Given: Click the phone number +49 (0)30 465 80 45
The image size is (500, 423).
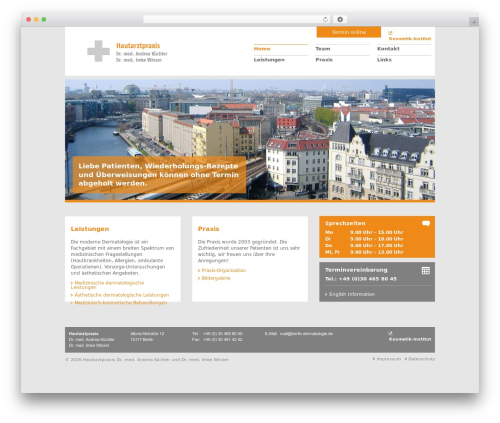Looking at the screenshot, I should [368, 279].
